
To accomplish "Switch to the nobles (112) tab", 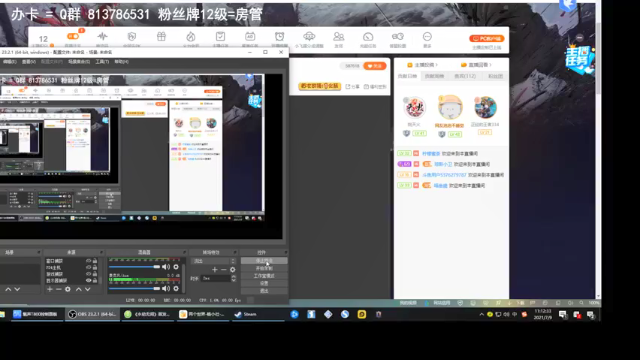I will pos(465,76).
